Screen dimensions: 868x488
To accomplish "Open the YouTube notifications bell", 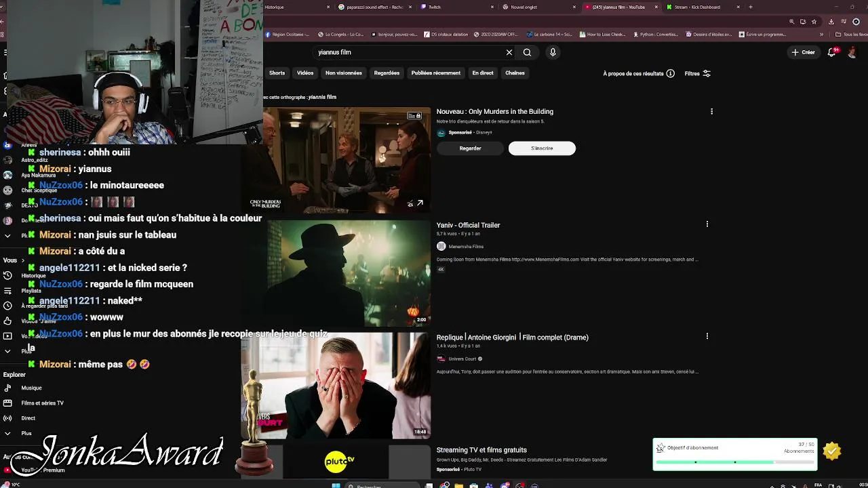I will 832,52.
